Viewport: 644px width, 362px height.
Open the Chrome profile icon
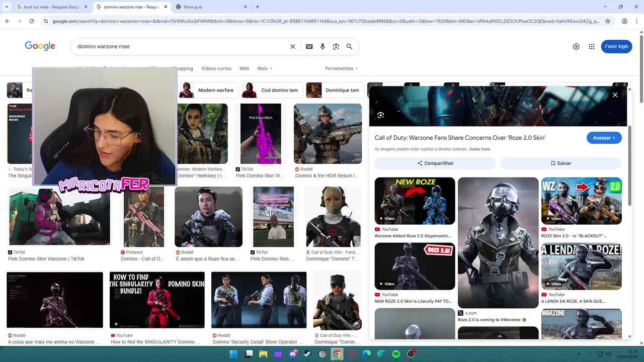pyautogui.click(x=624, y=21)
